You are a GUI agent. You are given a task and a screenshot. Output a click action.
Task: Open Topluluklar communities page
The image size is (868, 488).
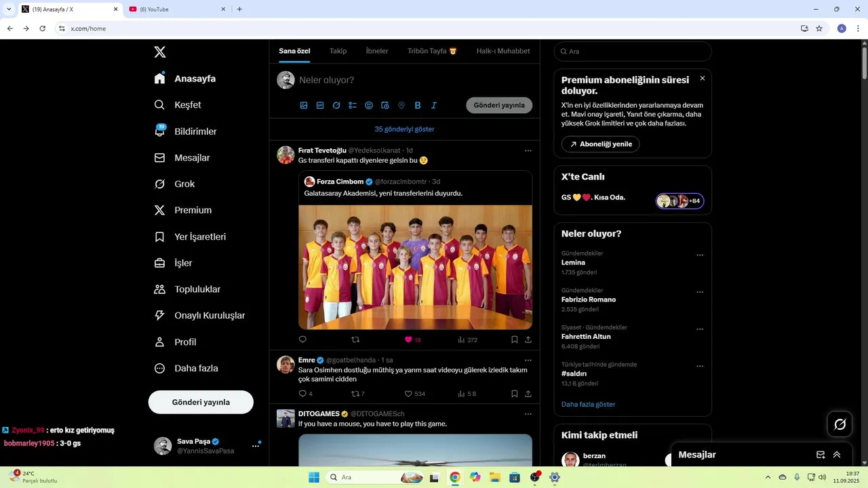187,289
